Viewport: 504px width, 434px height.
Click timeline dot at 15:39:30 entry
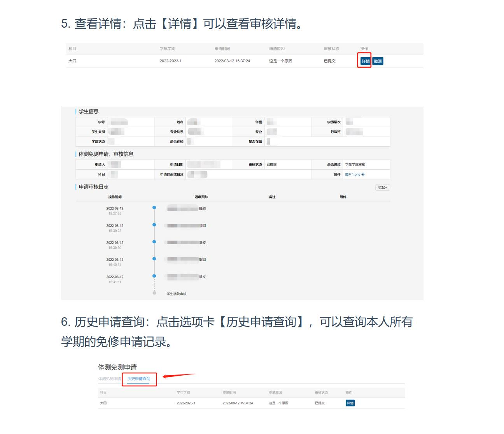pyautogui.click(x=154, y=242)
